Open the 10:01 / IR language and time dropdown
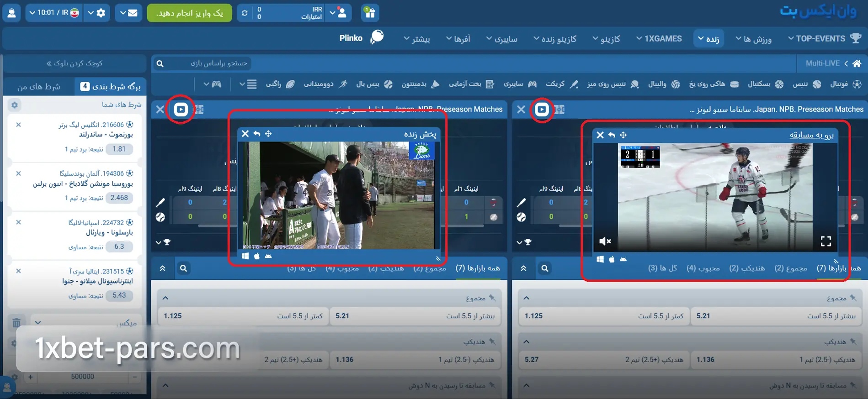The height and width of the screenshot is (399, 868). click(x=54, y=13)
